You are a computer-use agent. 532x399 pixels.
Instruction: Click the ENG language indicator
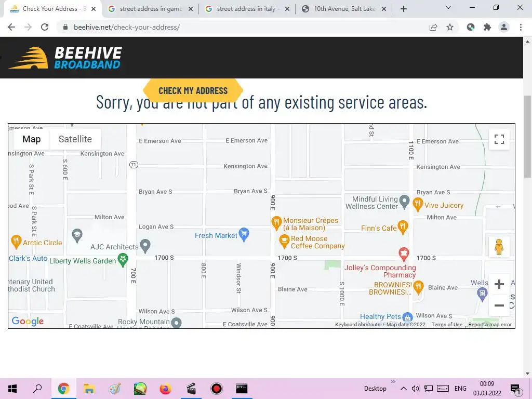[460, 389]
